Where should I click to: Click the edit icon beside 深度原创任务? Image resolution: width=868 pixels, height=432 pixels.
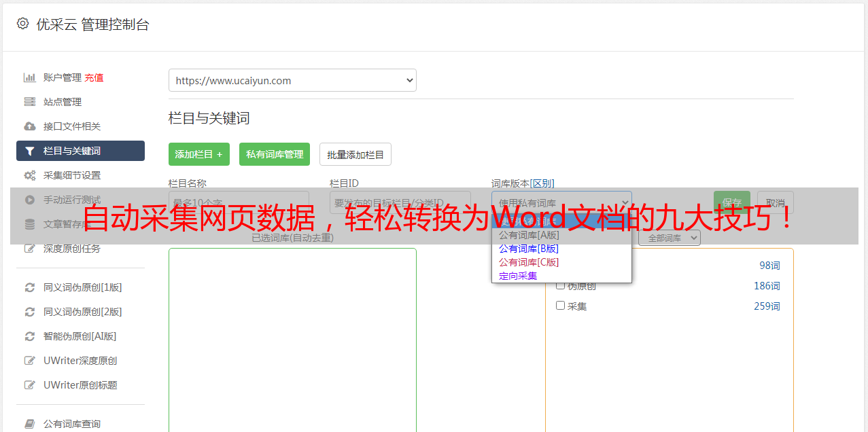coord(29,249)
